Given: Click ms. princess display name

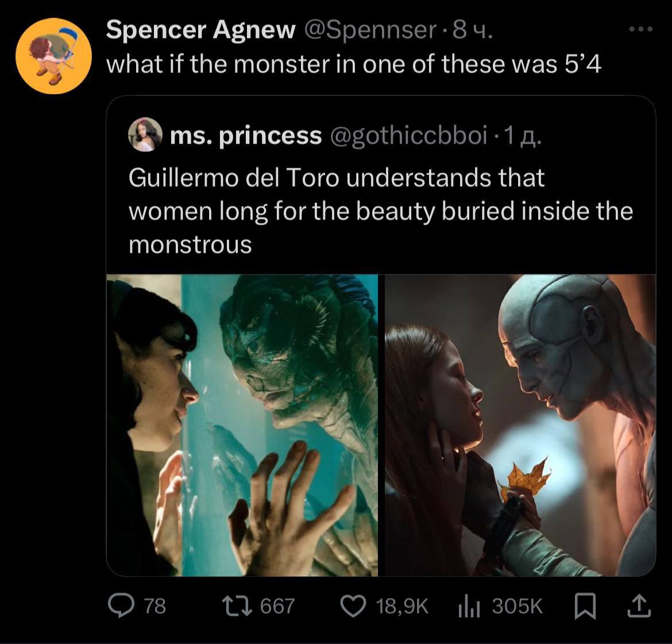Looking at the screenshot, I should click(246, 136).
